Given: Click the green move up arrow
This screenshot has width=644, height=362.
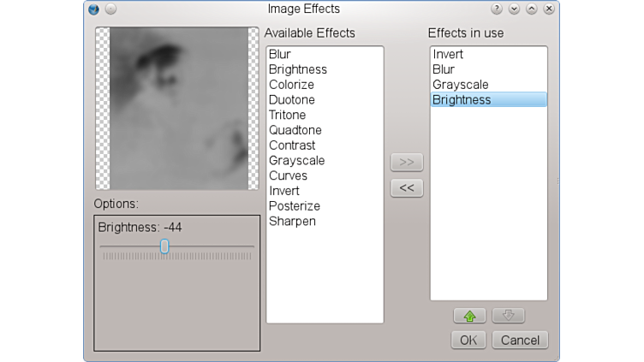Looking at the screenshot, I should [x=469, y=316].
